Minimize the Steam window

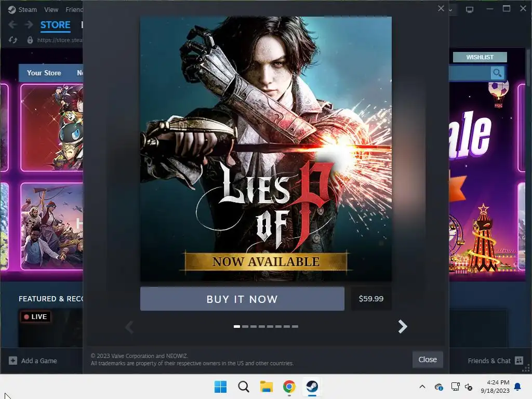click(489, 9)
